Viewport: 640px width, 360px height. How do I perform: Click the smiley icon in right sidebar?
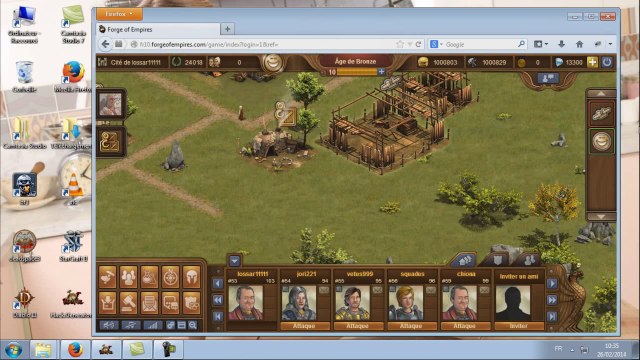pyautogui.click(x=601, y=141)
